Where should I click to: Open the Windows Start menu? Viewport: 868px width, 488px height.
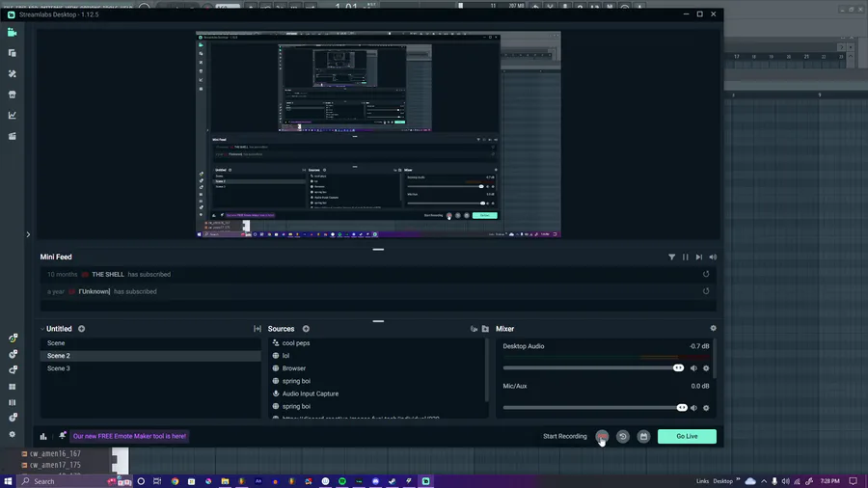tap(8, 481)
